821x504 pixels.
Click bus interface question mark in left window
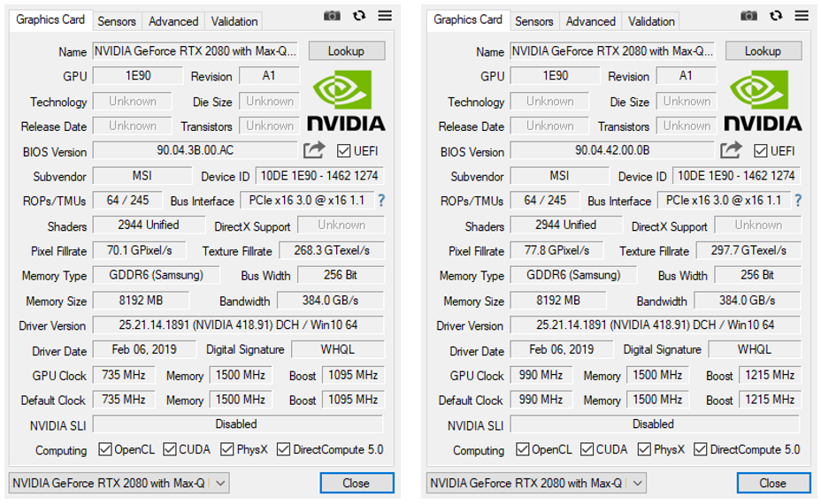coord(381,201)
